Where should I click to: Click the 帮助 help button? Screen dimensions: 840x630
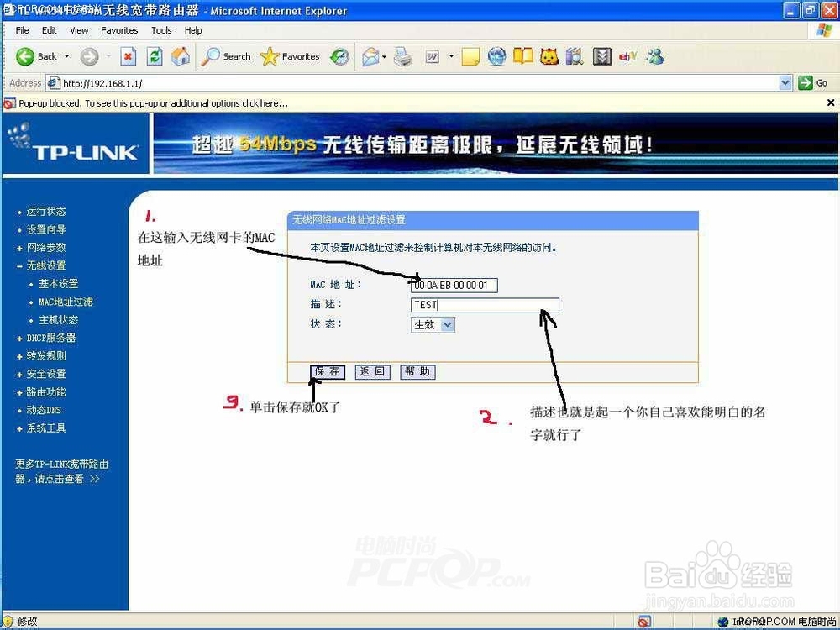point(417,371)
